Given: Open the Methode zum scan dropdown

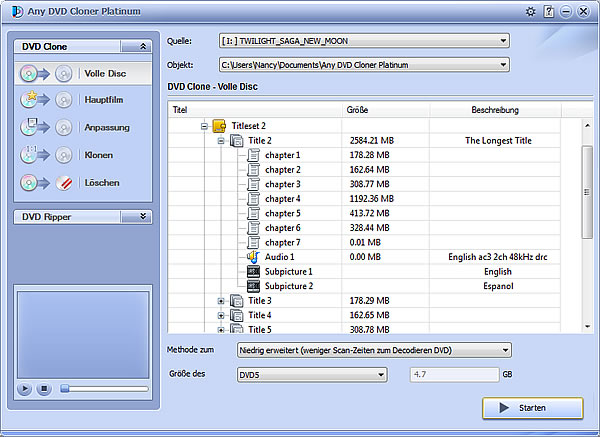Looking at the screenshot, I should pyautogui.click(x=505, y=350).
